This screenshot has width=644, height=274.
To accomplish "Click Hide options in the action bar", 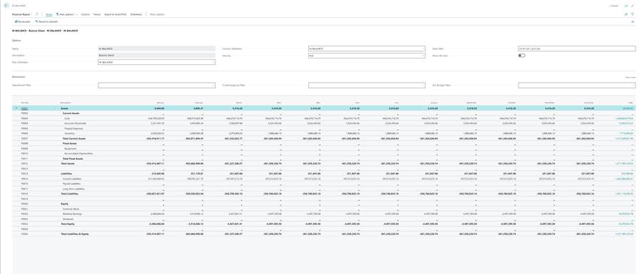I will coord(65,14).
